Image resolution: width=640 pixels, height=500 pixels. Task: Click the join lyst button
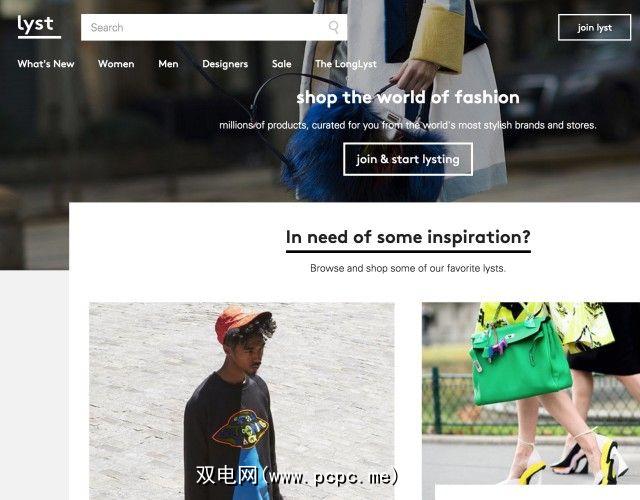tap(594, 27)
